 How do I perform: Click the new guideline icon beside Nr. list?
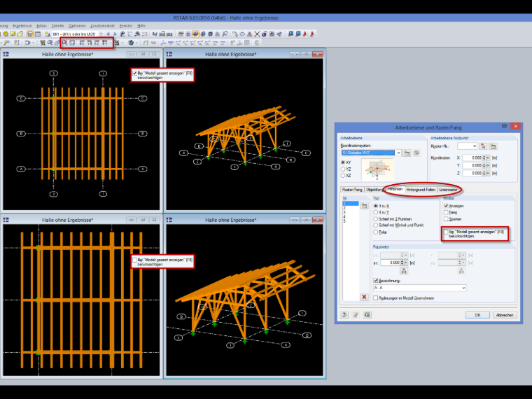(x=364, y=206)
